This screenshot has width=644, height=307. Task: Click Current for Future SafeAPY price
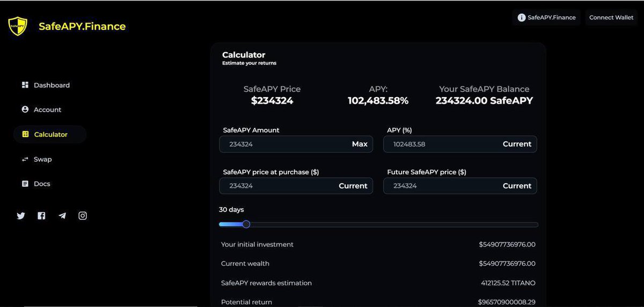(x=517, y=186)
